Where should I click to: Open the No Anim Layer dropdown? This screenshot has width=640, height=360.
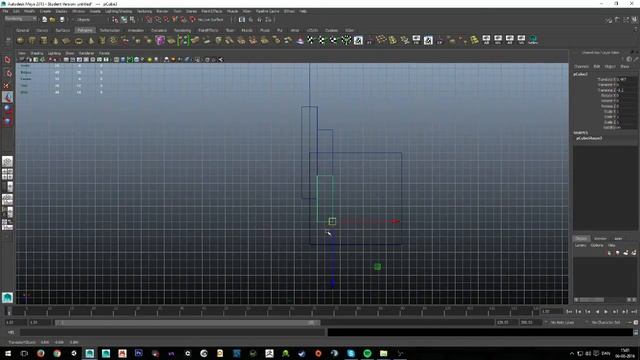tap(562, 322)
